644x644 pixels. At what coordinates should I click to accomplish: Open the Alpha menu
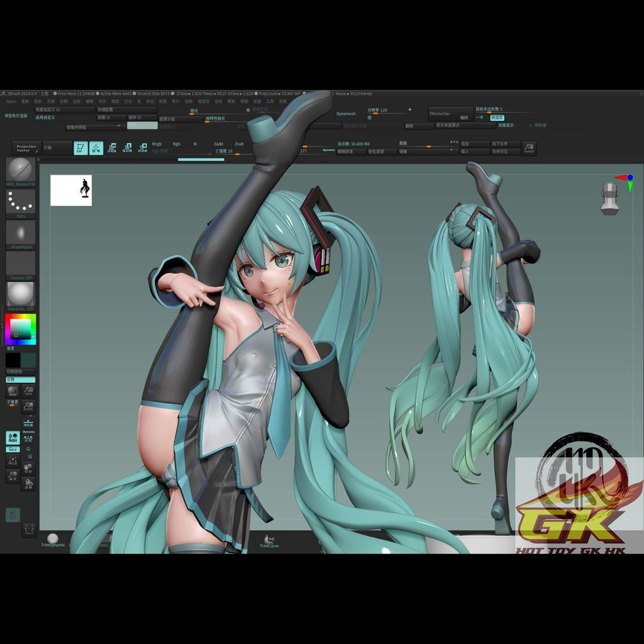click(11, 101)
